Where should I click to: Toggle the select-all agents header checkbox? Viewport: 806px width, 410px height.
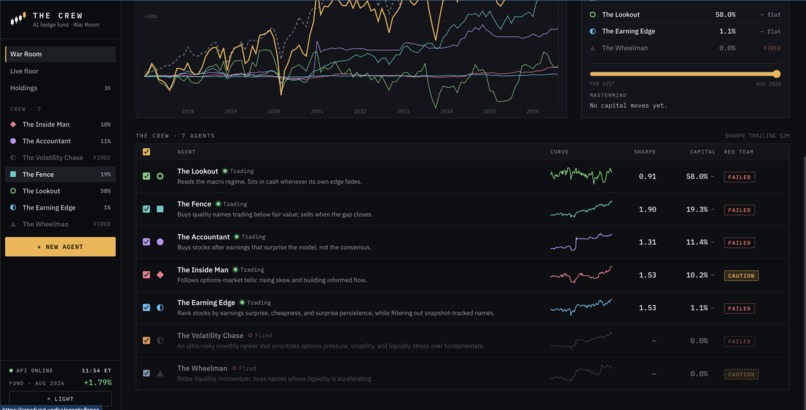pyautogui.click(x=146, y=152)
